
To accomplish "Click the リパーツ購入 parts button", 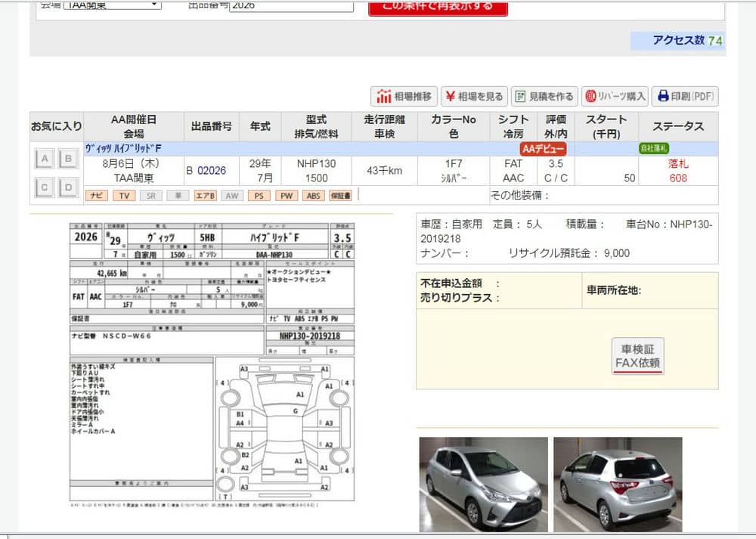I will pos(615,97).
